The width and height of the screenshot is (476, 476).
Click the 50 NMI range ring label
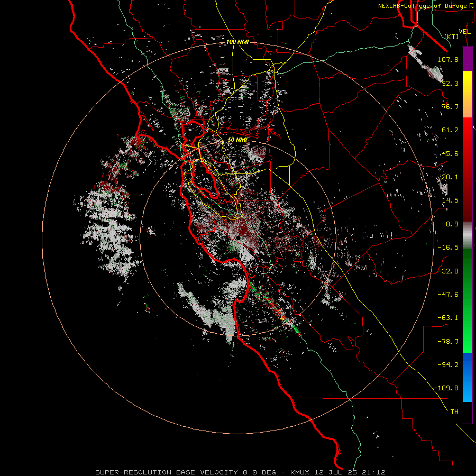237,140
